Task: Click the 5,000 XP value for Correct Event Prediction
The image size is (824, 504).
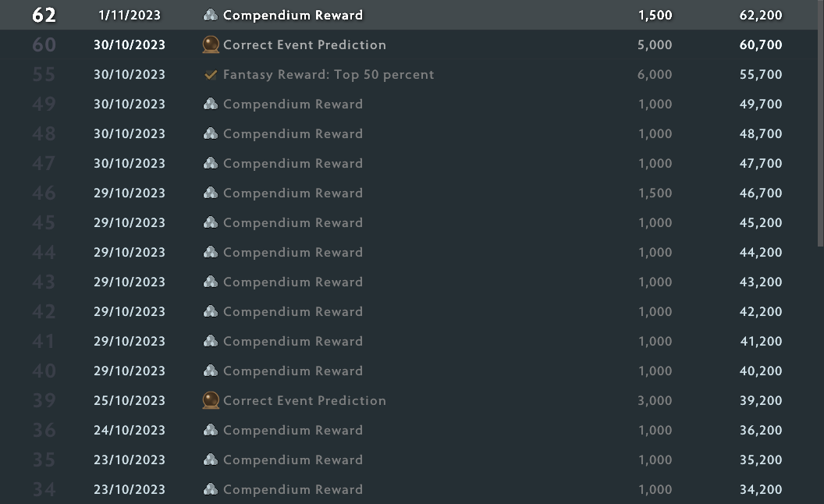Action: (655, 44)
